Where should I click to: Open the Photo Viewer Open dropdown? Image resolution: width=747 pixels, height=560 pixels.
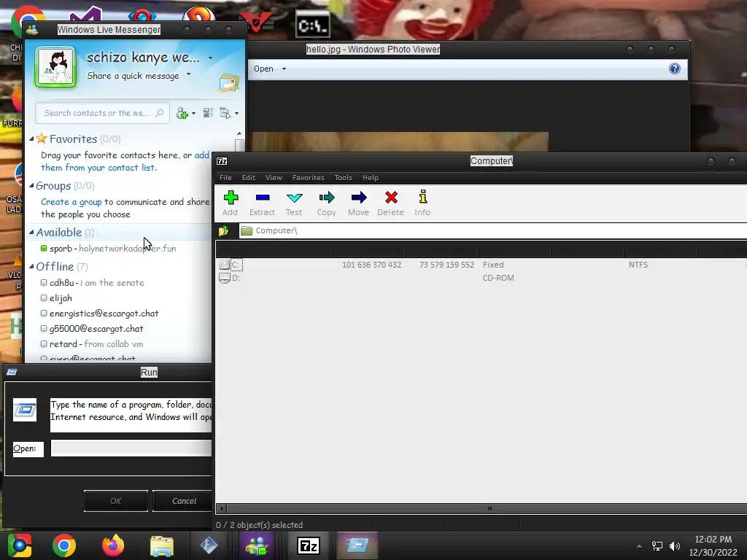coord(270,69)
